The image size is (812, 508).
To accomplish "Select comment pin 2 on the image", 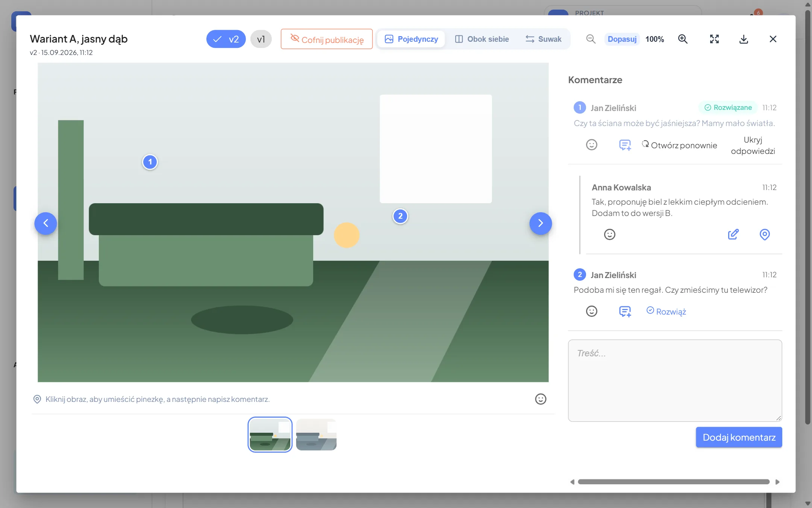I will 400,216.
